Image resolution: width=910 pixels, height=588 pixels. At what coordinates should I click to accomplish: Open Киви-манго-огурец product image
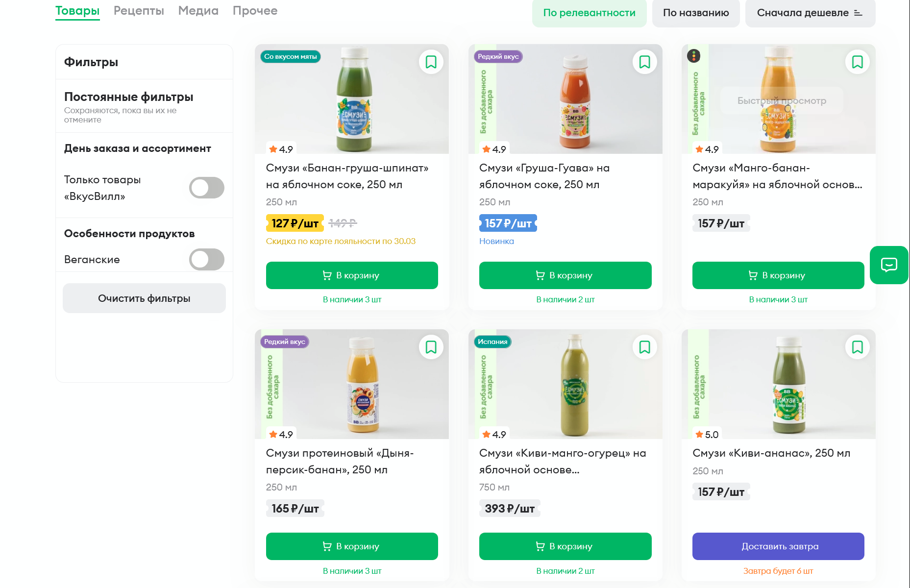[x=565, y=385]
